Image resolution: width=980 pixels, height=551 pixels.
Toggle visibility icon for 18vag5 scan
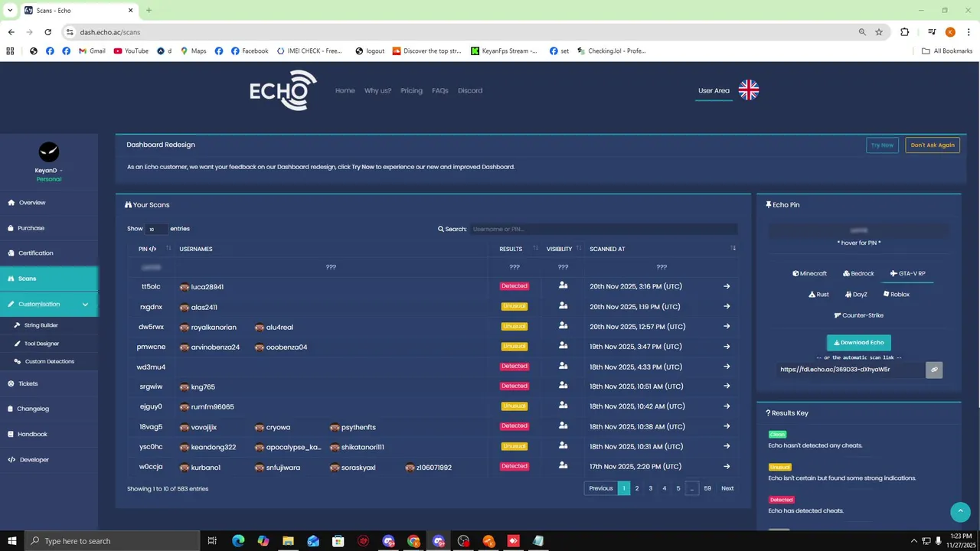coord(563,425)
